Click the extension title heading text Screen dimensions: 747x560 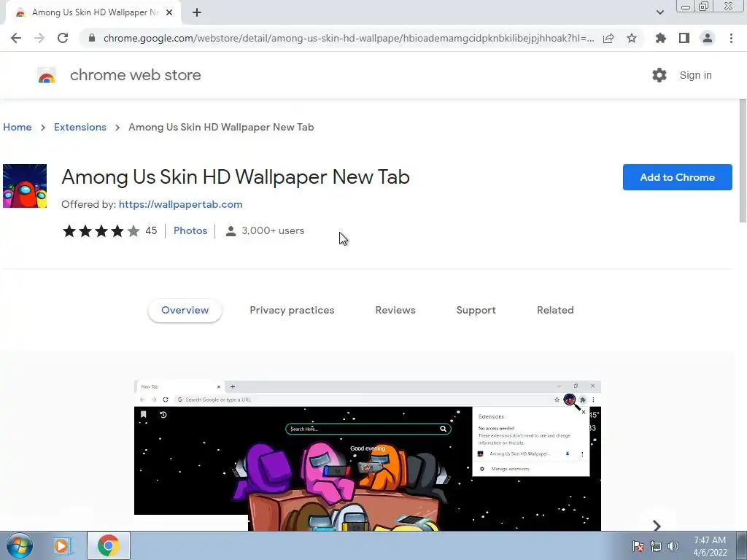click(x=236, y=177)
